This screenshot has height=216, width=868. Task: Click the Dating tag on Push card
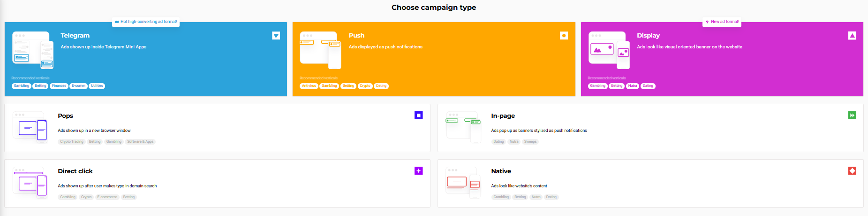381,86
